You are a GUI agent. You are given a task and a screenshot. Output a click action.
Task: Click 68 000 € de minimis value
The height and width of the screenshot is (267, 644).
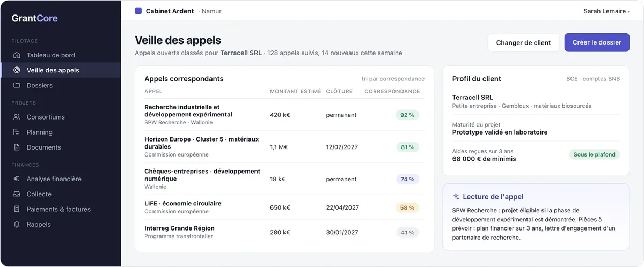tap(484, 159)
